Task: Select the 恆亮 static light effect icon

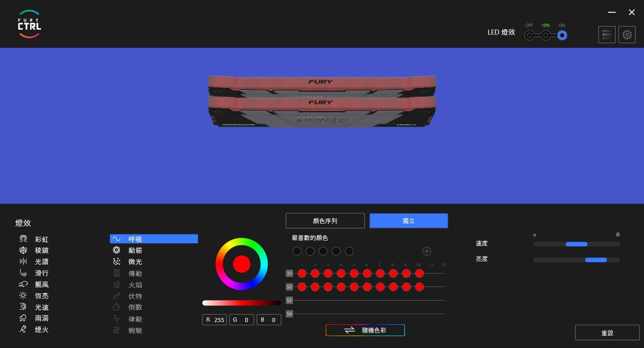Action: pos(23,296)
